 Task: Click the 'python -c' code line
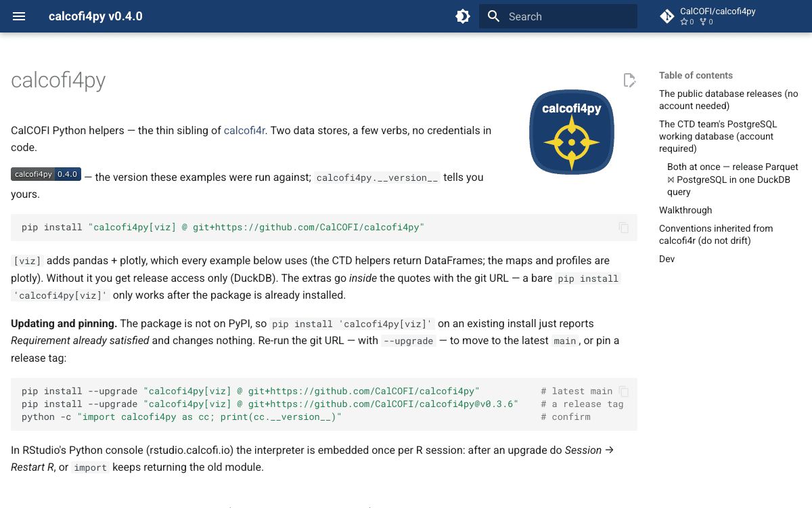tap(181, 417)
